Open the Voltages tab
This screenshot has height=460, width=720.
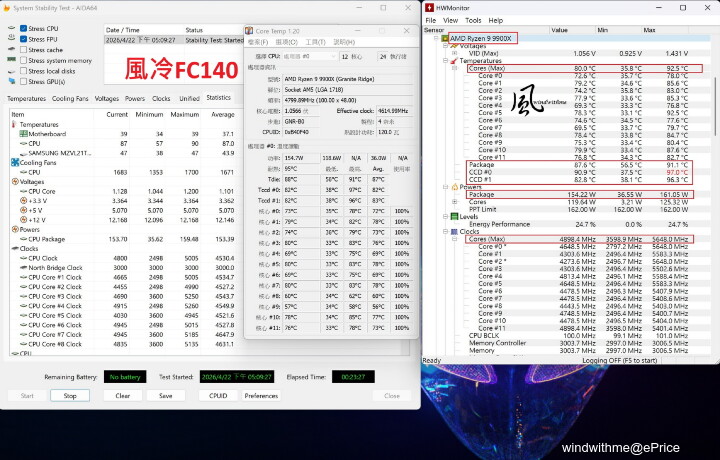coord(107,98)
